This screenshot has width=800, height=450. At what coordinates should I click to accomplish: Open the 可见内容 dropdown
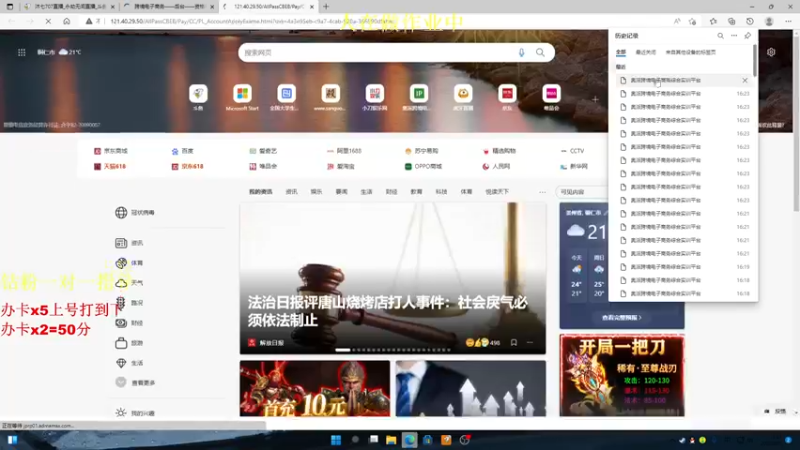click(x=582, y=192)
